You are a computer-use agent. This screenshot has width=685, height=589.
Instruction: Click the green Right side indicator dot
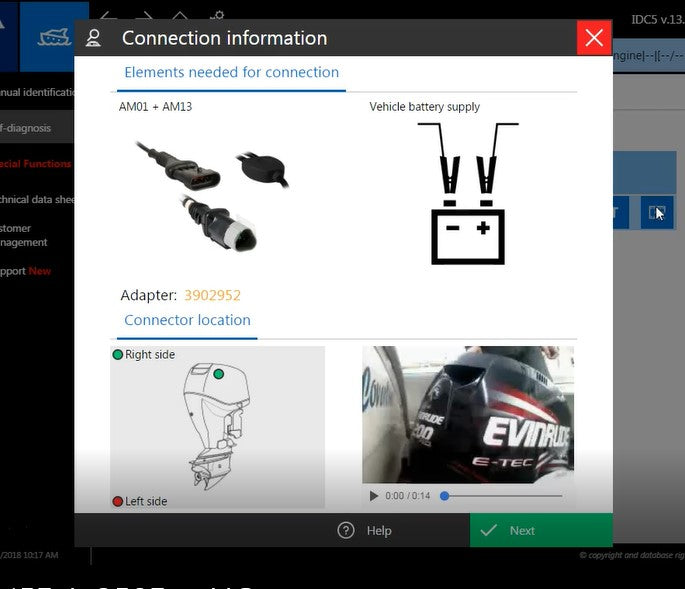coord(118,355)
